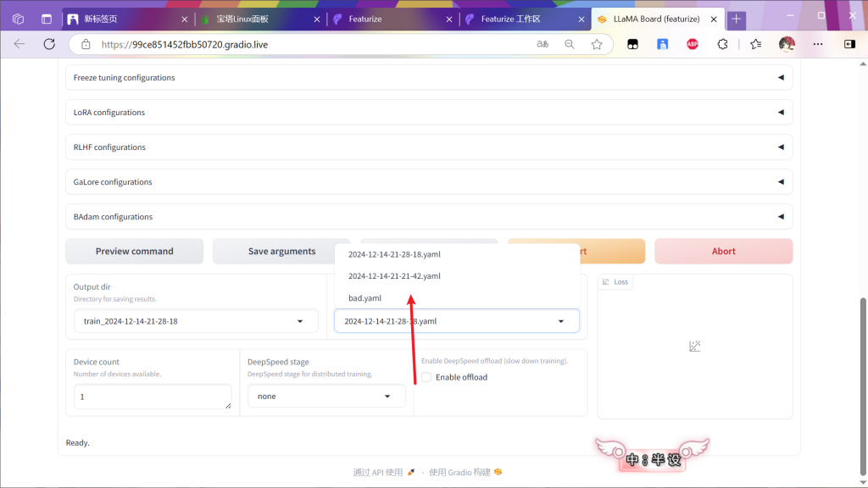Close the Featurize 工作区 tab
This screenshot has height=488, width=868.
(x=581, y=19)
